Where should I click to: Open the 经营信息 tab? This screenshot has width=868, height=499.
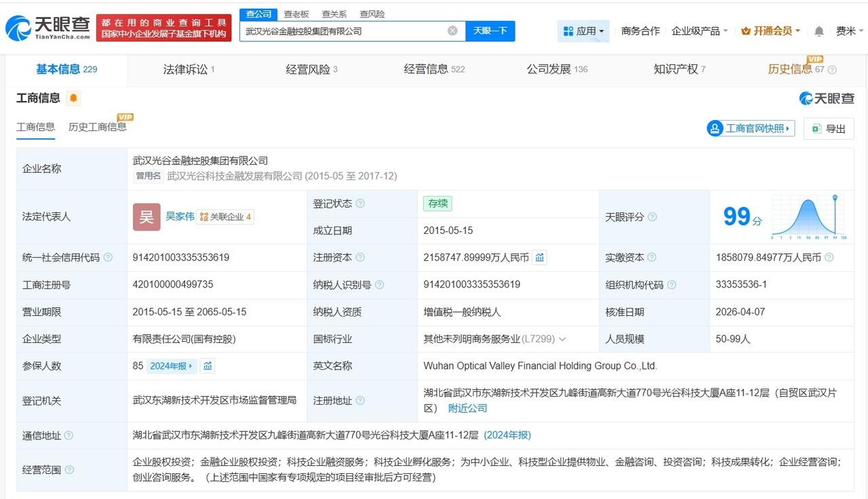(435, 69)
